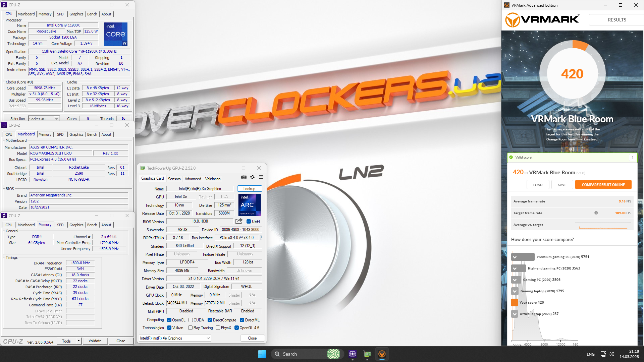Open SPD tab in the bottom CPU-Z window
Screen dimensions: 644x362
pos(60,225)
